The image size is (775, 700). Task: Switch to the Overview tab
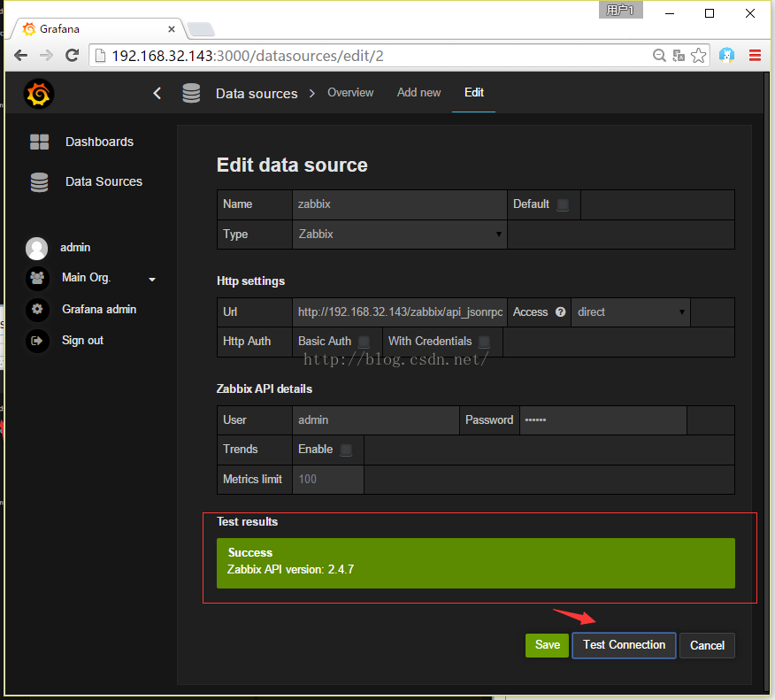(350, 92)
